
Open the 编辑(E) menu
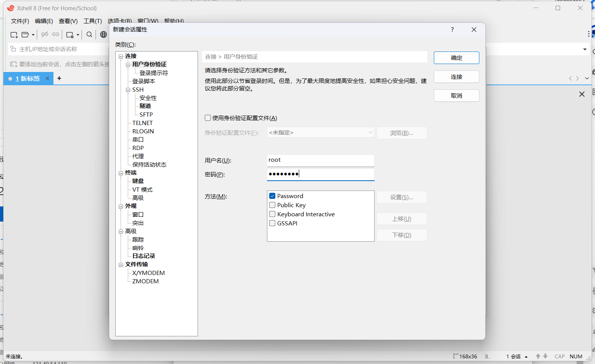point(44,21)
